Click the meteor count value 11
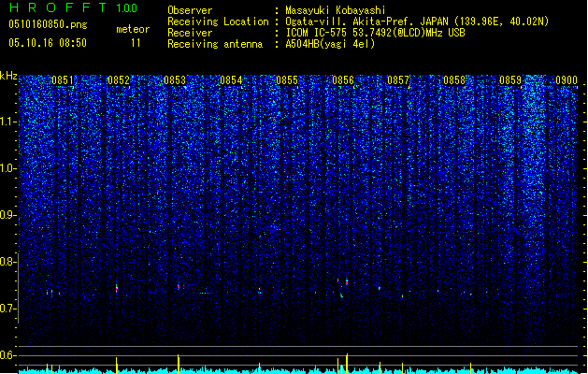This screenshot has height=374, width=588. (136, 43)
